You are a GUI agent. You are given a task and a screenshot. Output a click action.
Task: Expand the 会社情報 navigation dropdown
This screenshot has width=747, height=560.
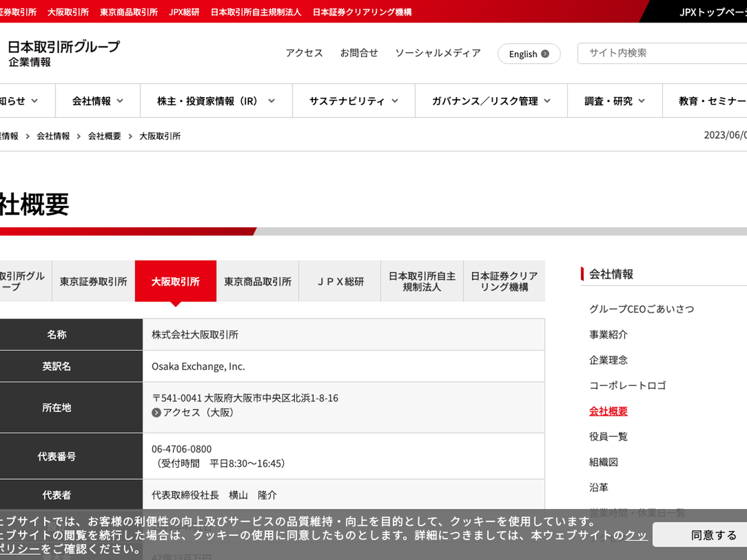[98, 101]
